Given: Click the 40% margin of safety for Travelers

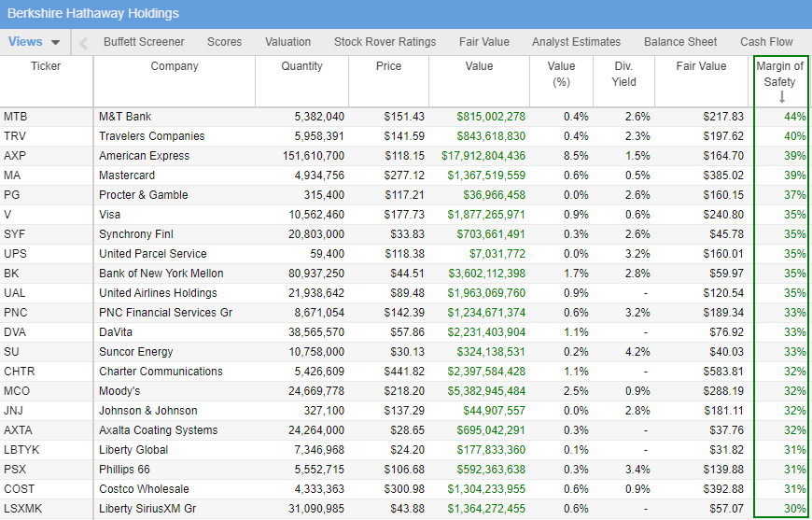Looking at the screenshot, I should point(795,136).
